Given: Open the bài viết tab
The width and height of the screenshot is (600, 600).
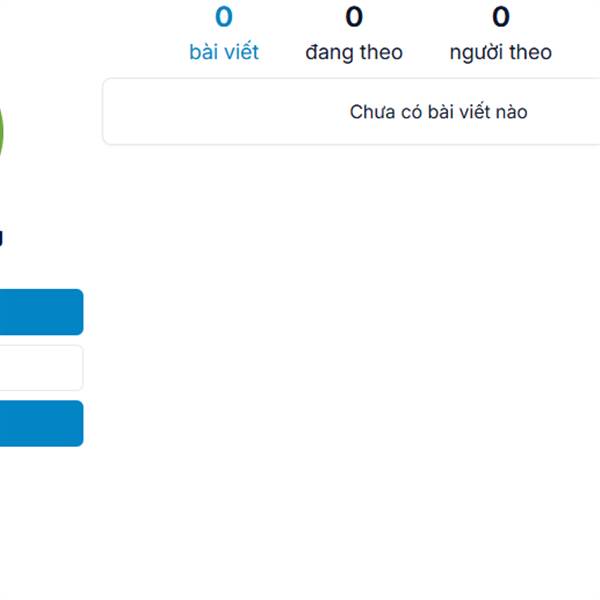Looking at the screenshot, I should coord(224,35).
